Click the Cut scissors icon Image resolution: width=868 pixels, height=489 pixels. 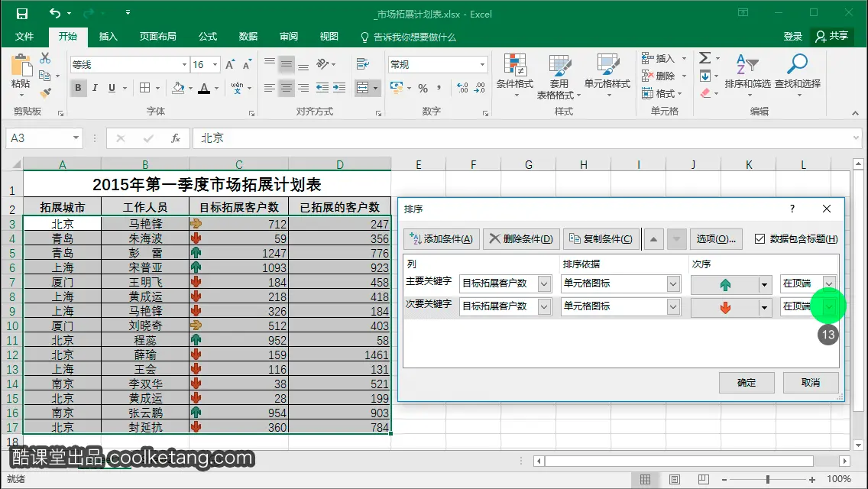tap(45, 57)
